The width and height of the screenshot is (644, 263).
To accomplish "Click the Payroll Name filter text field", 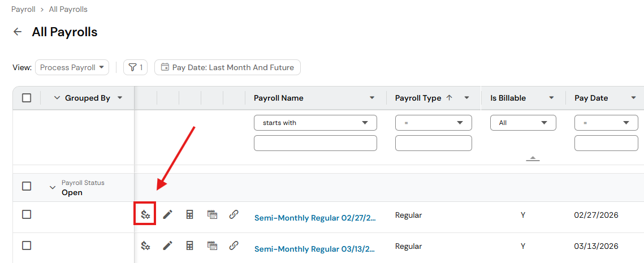I will [x=315, y=143].
